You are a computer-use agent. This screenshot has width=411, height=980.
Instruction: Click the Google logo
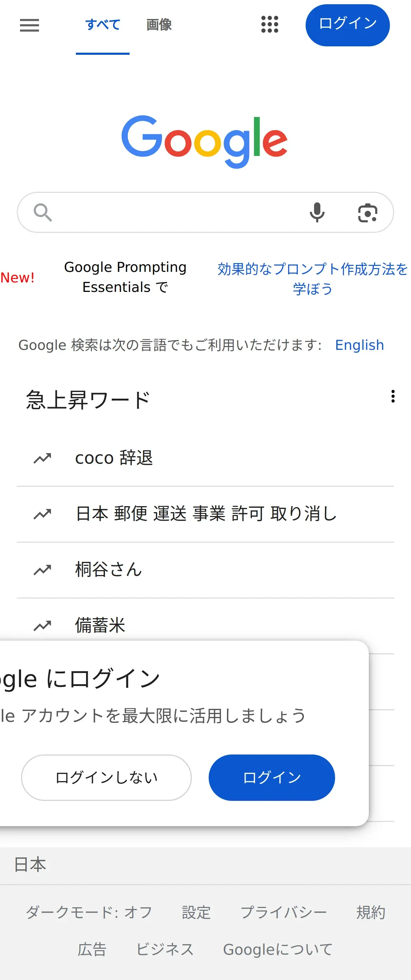[x=205, y=141]
